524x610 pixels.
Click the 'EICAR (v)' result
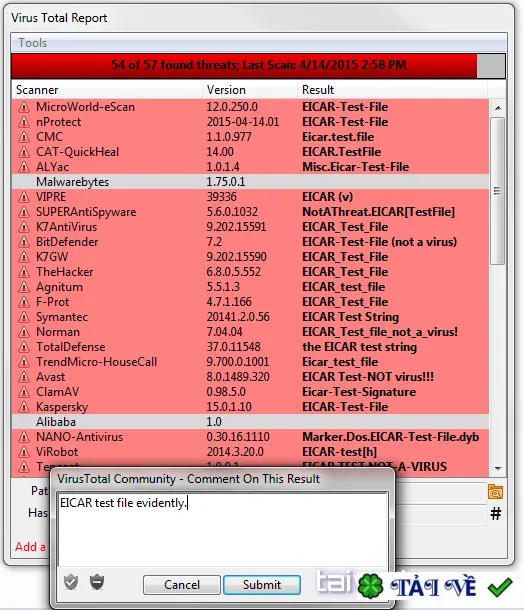328,197
